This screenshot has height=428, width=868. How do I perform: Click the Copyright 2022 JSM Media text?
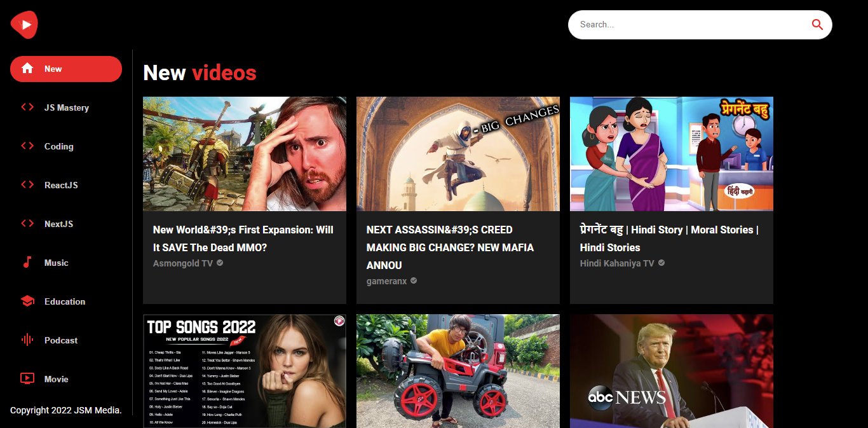(x=66, y=410)
